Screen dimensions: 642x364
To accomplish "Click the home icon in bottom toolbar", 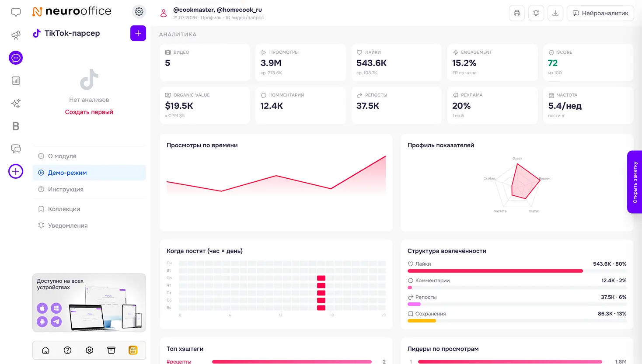I will coord(45,350).
